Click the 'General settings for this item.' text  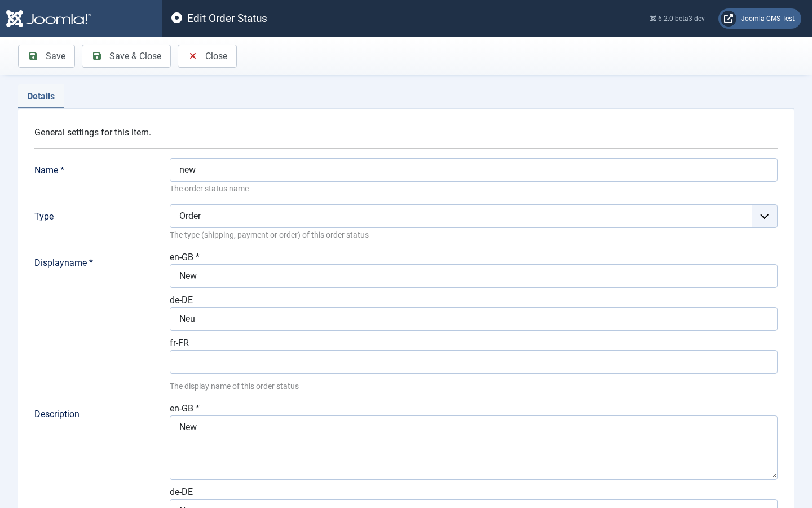pos(92,132)
